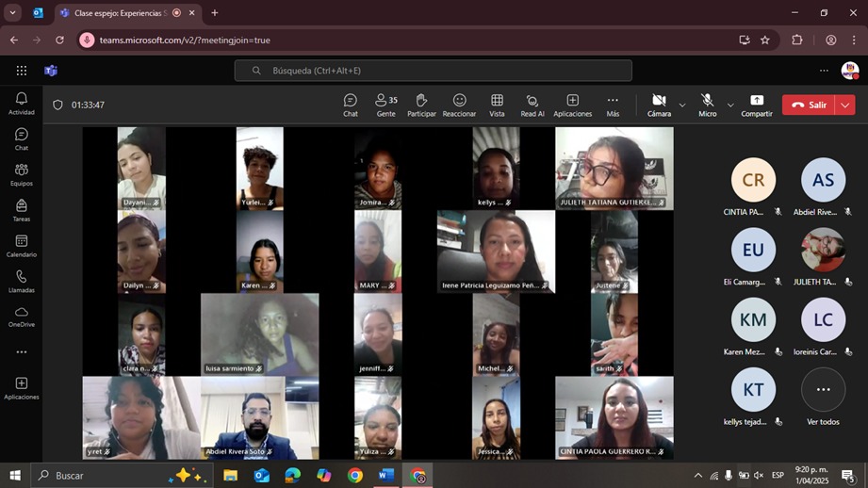
Task: Open Read AI in the meeting toolbar
Action: (x=532, y=105)
